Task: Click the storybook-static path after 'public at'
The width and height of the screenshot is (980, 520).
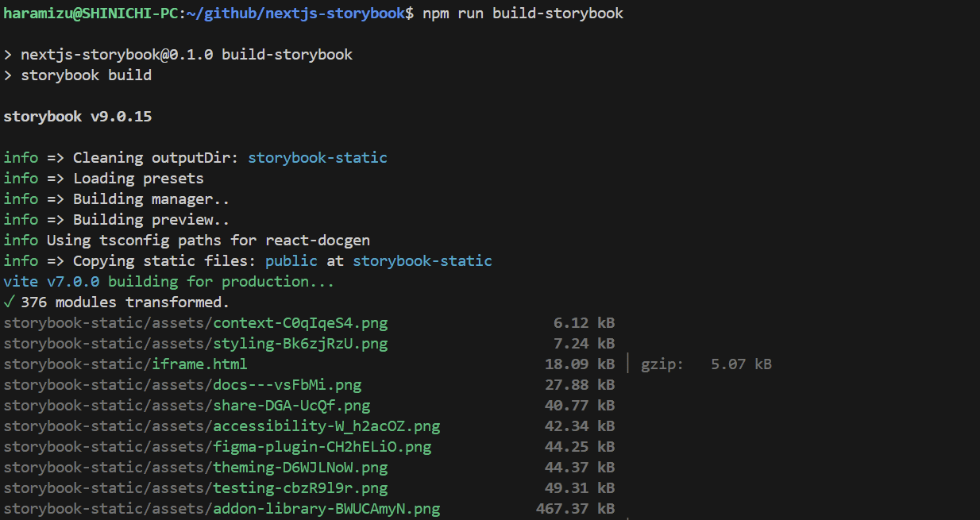Action: [x=422, y=261]
